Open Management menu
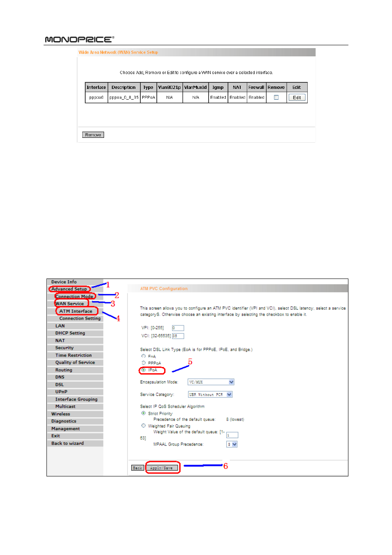Screen dimensions: 392x555 click(65, 429)
